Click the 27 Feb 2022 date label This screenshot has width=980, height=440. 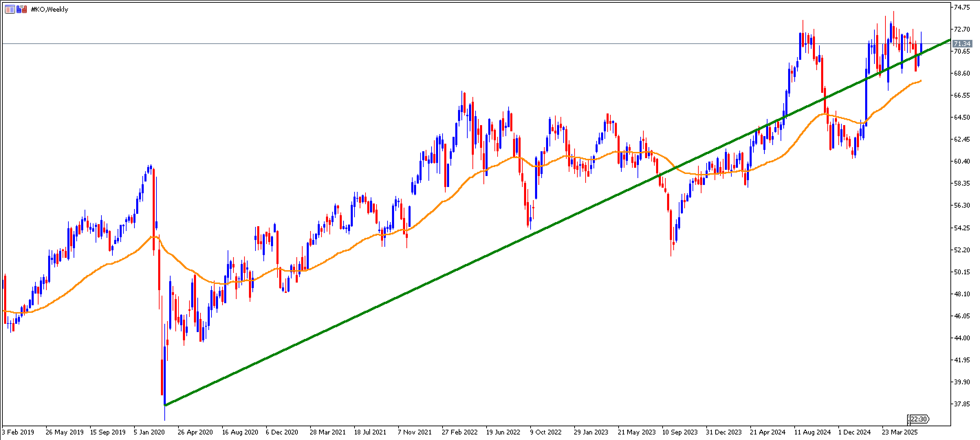pos(459,432)
